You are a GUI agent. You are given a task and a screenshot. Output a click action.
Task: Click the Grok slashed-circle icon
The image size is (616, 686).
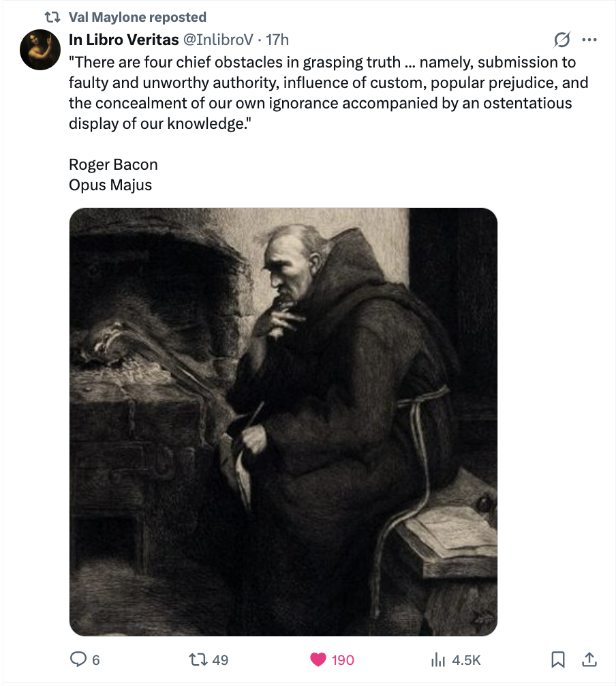pos(563,40)
